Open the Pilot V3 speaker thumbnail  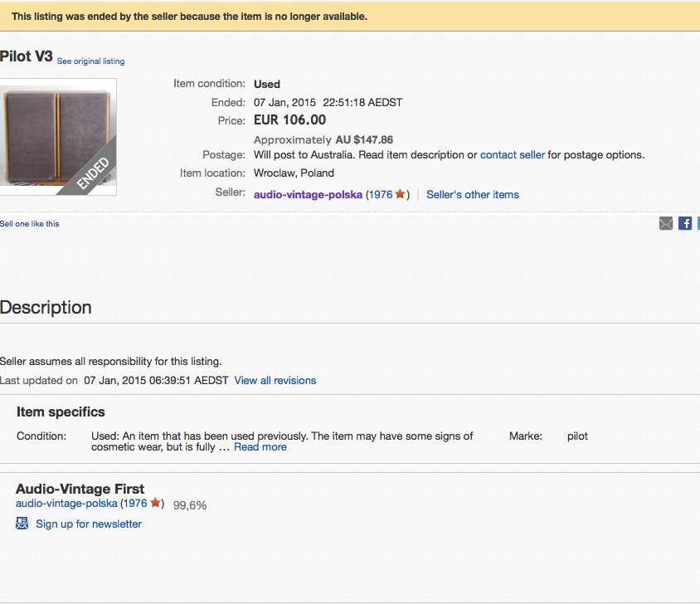tap(58, 137)
